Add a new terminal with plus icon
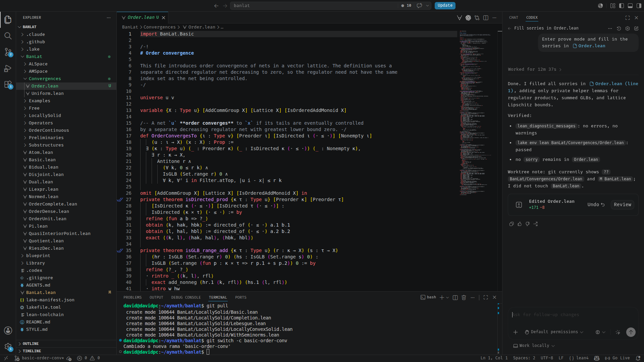 click(x=442, y=298)
